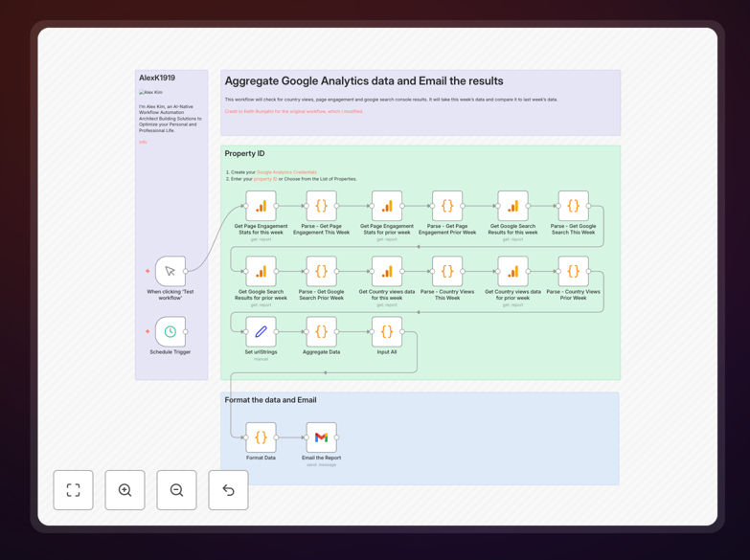Click the 'Property ID' sticky note heading
The width and height of the screenshot is (750, 560).
tap(244, 153)
